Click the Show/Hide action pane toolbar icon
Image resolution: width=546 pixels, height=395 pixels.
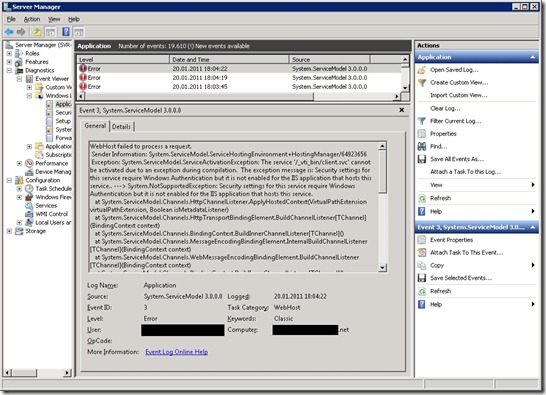[79, 32]
